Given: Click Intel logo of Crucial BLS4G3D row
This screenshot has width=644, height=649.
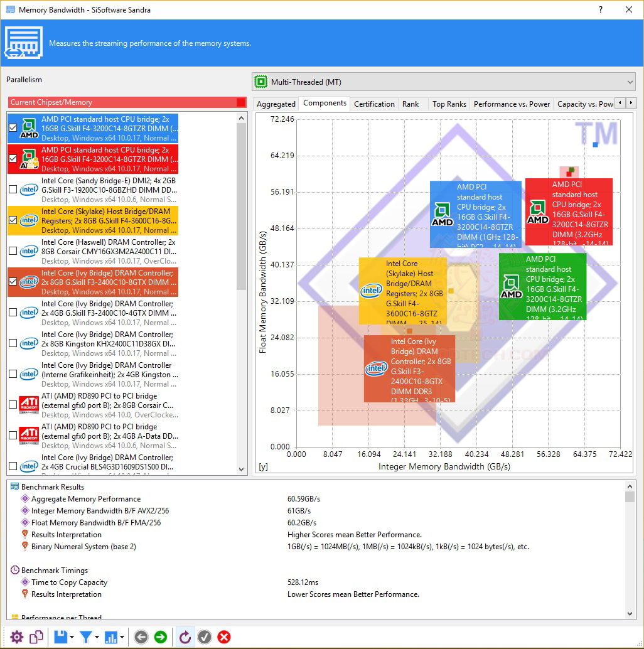Looking at the screenshot, I should [x=29, y=466].
